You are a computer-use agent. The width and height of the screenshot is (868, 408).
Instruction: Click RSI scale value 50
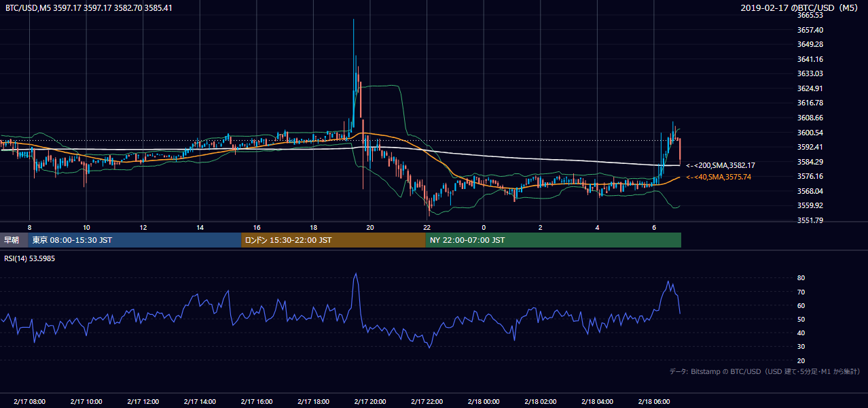[x=801, y=319]
